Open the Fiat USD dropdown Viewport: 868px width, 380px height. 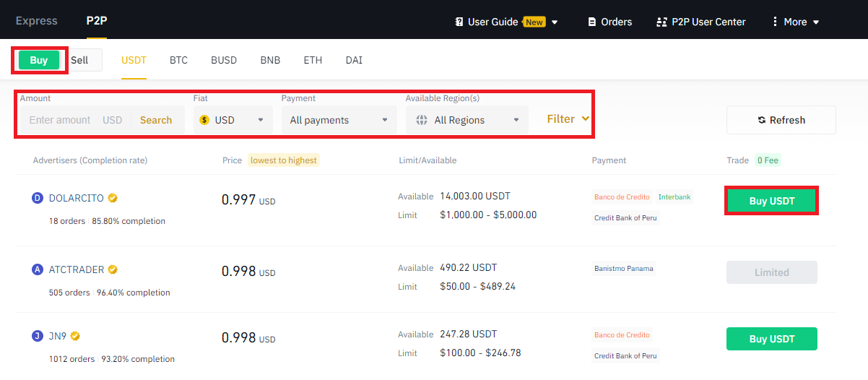[x=233, y=120]
